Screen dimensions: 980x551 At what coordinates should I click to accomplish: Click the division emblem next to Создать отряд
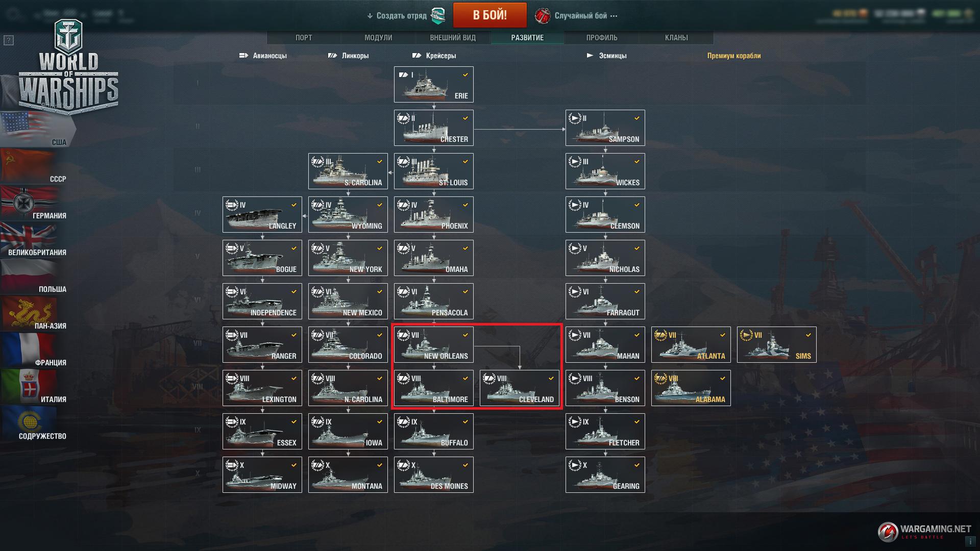[x=438, y=16]
